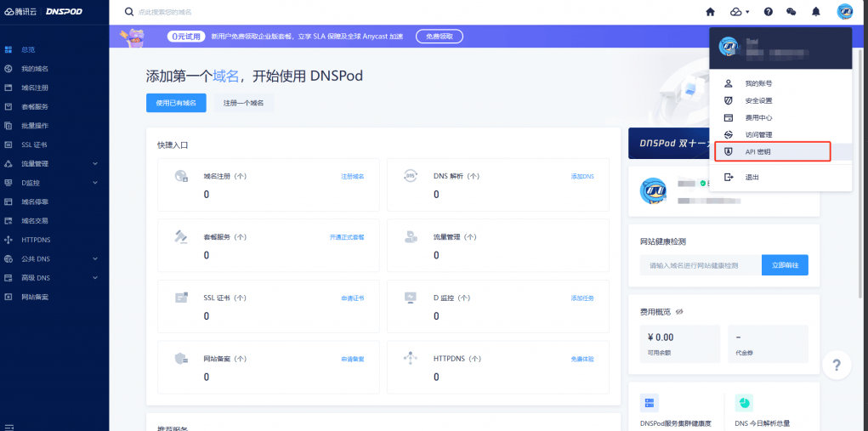The image size is (868, 431).
Task: Open the DNSPod 双十一 promo banner
Action: [669, 144]
